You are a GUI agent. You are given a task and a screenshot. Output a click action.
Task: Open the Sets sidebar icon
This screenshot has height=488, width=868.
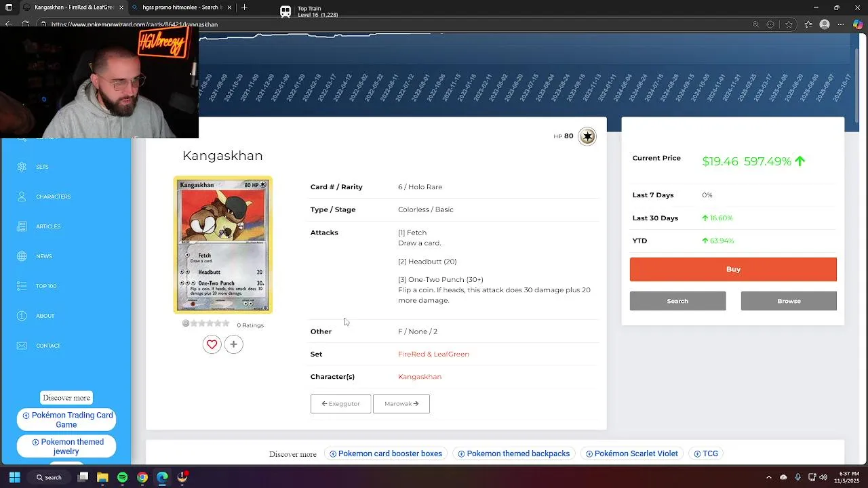tap(22, 167)
